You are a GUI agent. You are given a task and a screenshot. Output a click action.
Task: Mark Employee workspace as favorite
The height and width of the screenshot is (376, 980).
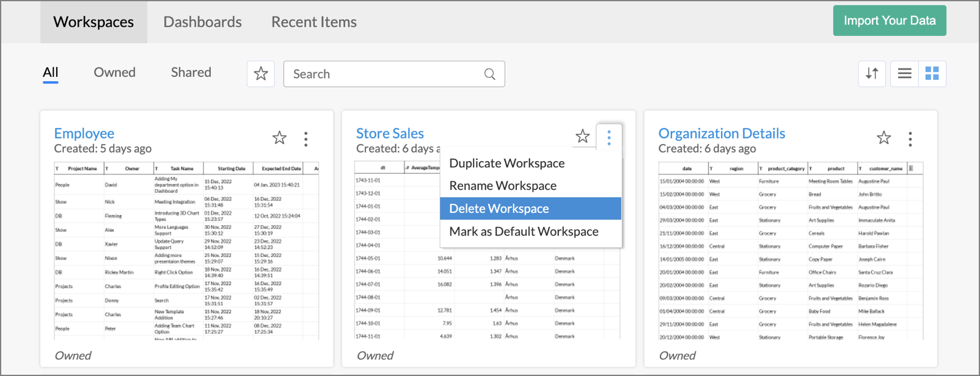coord(279,138)
